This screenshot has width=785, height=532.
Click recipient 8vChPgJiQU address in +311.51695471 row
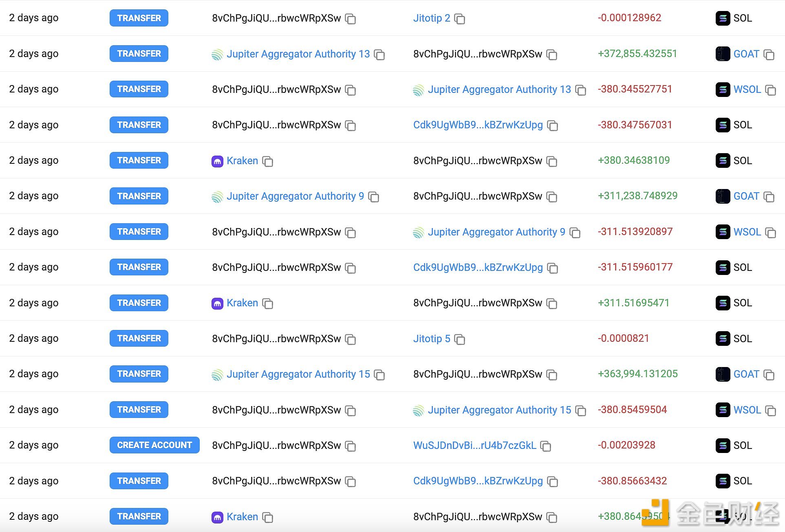pos(478,303)
